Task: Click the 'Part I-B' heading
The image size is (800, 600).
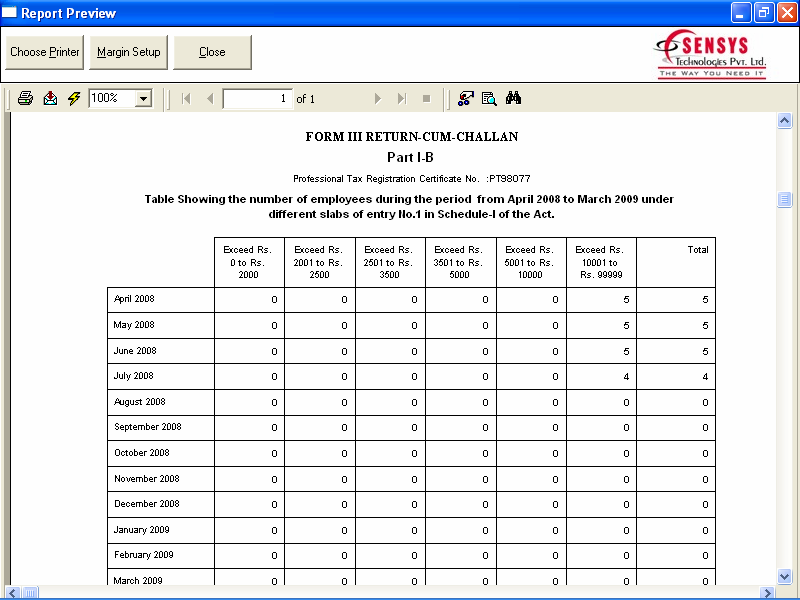Action: tap(410, 157)
